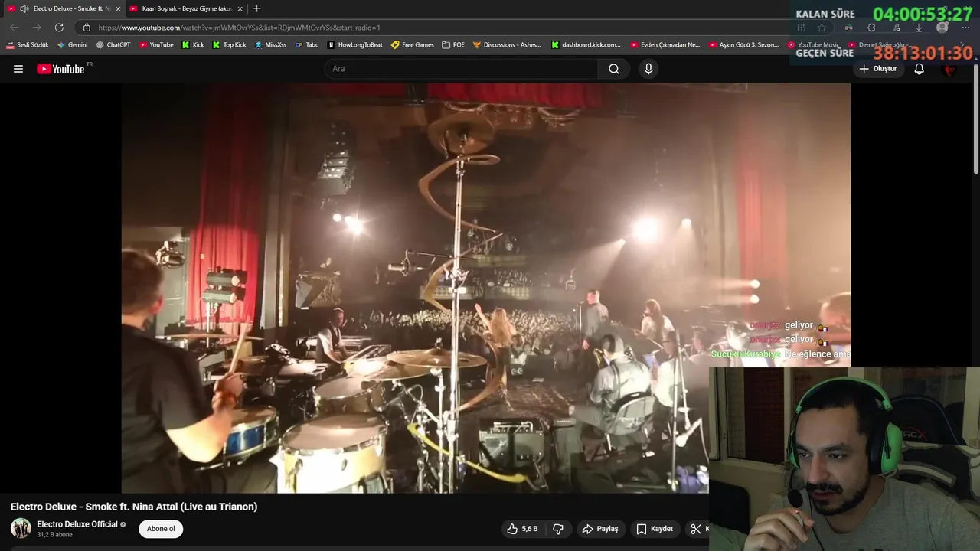Create a clip with scissors icon
980x551 pixels.
[x=696, y=529]
